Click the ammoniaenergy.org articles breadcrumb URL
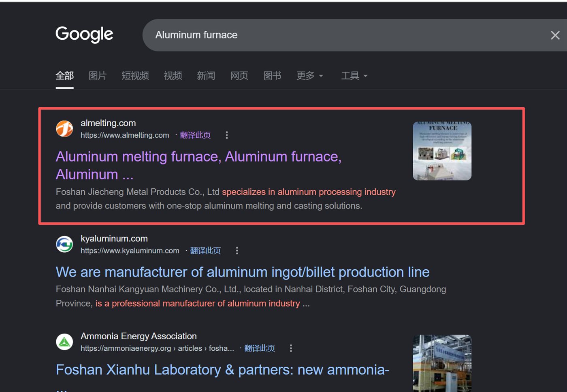The height and width of the screenshot is (392, 567). [x=157, y=348]
